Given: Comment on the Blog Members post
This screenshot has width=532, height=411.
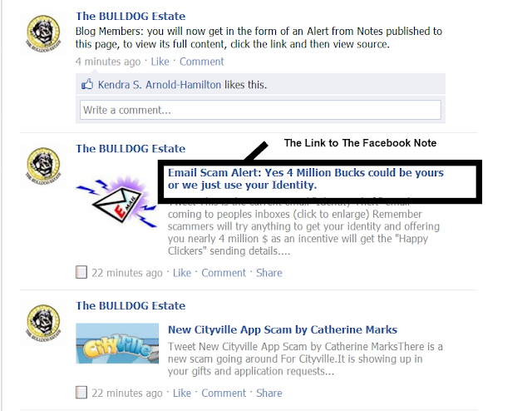Looking at the screenshot, I should tap(201, 62).
